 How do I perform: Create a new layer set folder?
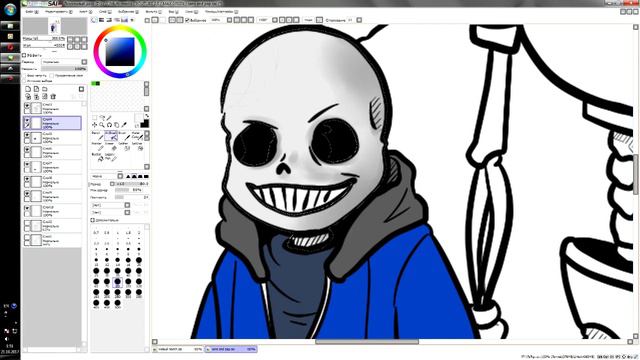pyautogui.click(x=44, y=89)
